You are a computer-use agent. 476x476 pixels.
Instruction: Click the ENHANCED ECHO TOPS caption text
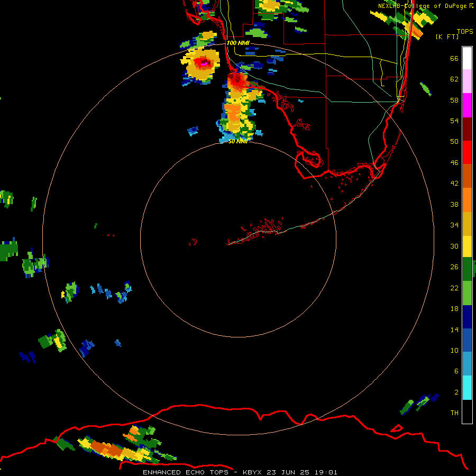(185, 472)
